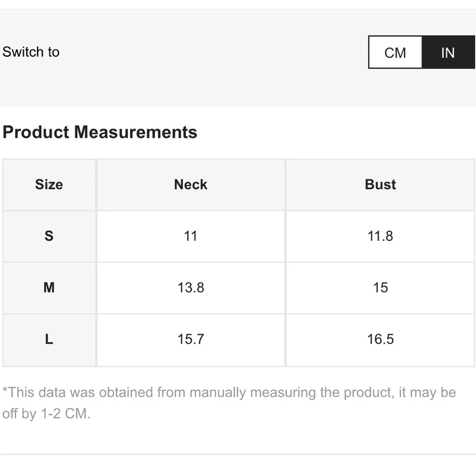Image resolution: width=476 pixels, height=476 pixels.
Task: Click neck value 13.8 for size M
Action: pyautogui.click(x=191, y=288)
